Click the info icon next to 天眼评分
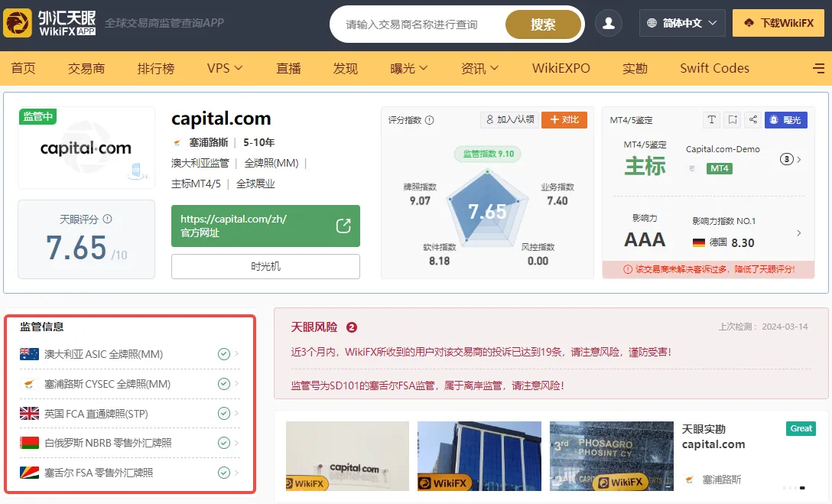Screen dimensions: 832x504 (x=107, y=219)
